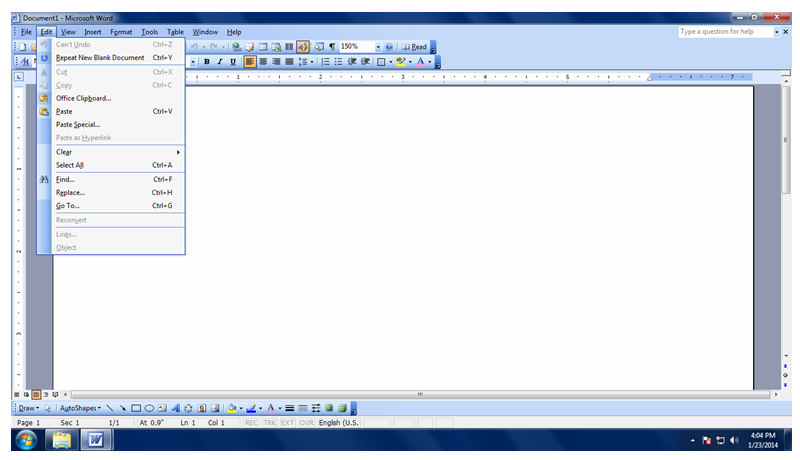Image resolution: width=800 pixels, height=460 pixels.
Task: Toggle Align Right paragraph alignment
Action: coord(276,62)
